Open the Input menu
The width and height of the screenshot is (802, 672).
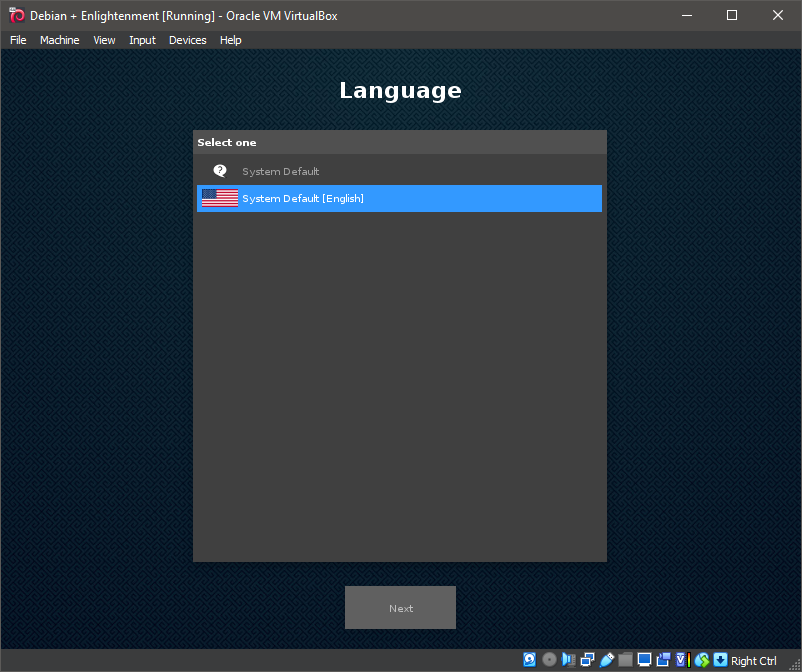[x=142, y=40]
